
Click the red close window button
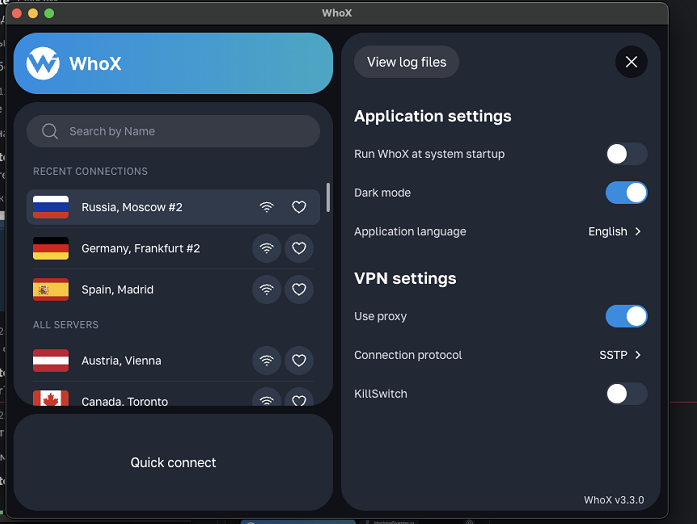(x=17, y=13)
